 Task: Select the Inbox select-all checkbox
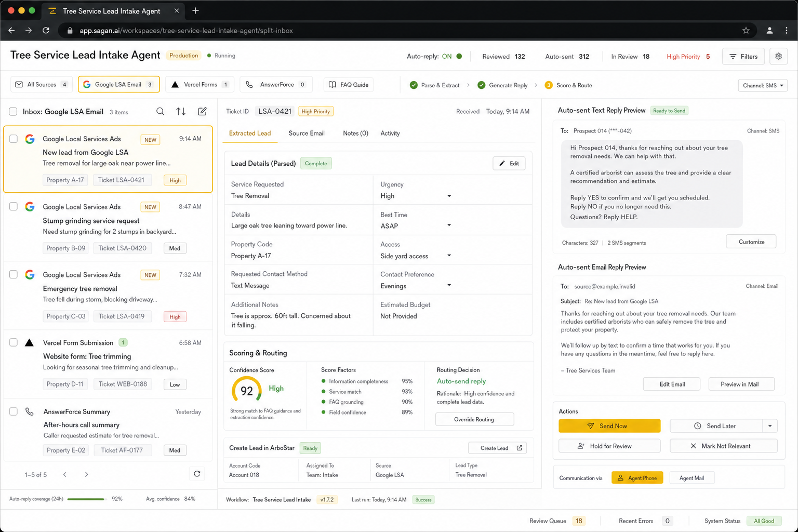(13, 112)
